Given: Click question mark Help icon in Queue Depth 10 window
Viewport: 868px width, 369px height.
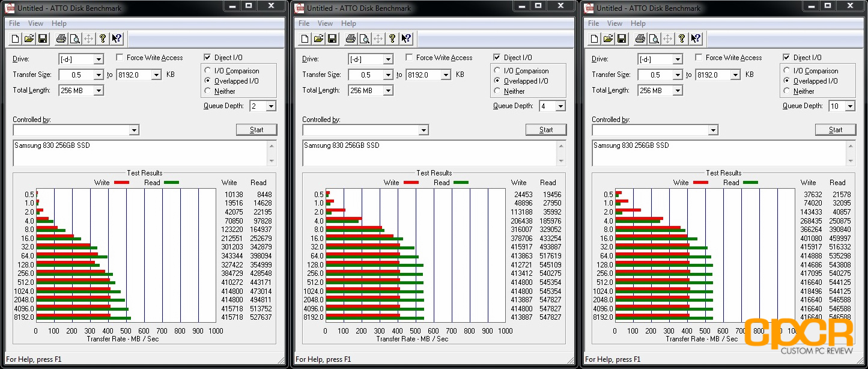Looking at the screenshot, I should click(681, 39).
